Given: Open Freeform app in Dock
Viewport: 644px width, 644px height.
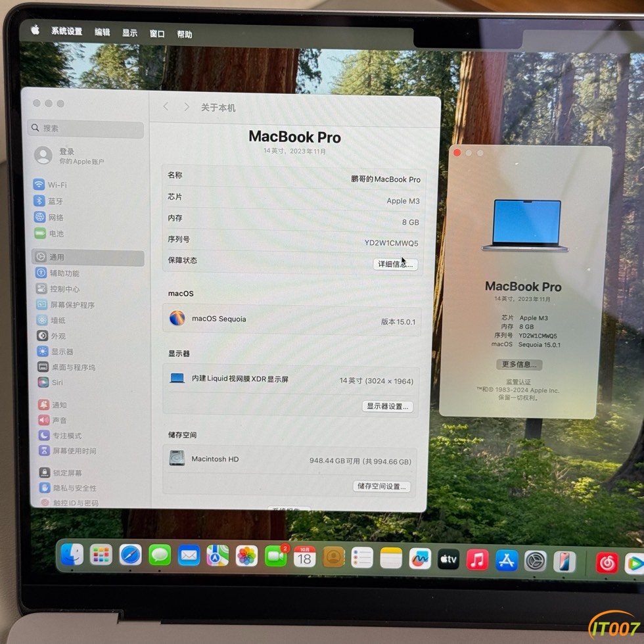Looking at the screenshot, I should [x=420, y=559].
